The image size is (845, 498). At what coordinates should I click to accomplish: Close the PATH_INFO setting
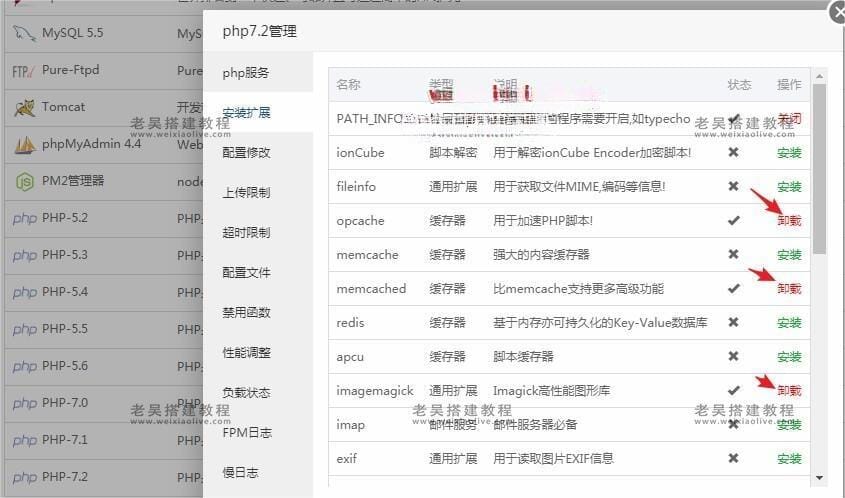(789, 119)
